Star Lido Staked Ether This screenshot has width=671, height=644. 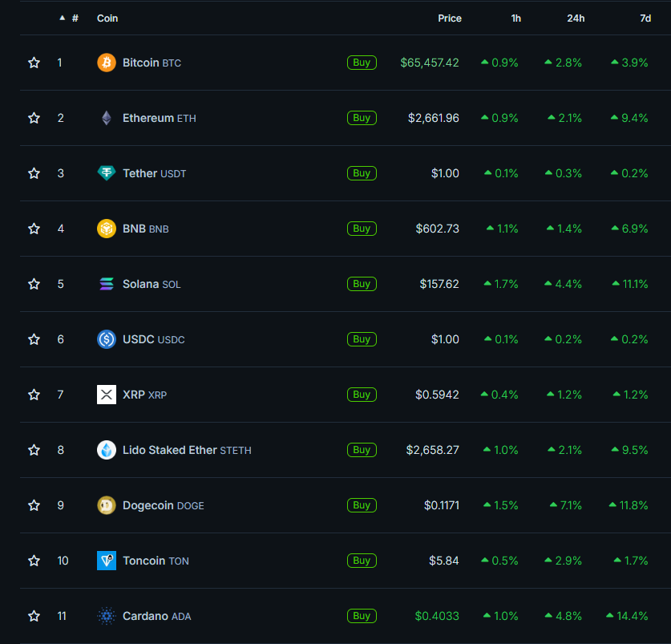tap(34, 450)
